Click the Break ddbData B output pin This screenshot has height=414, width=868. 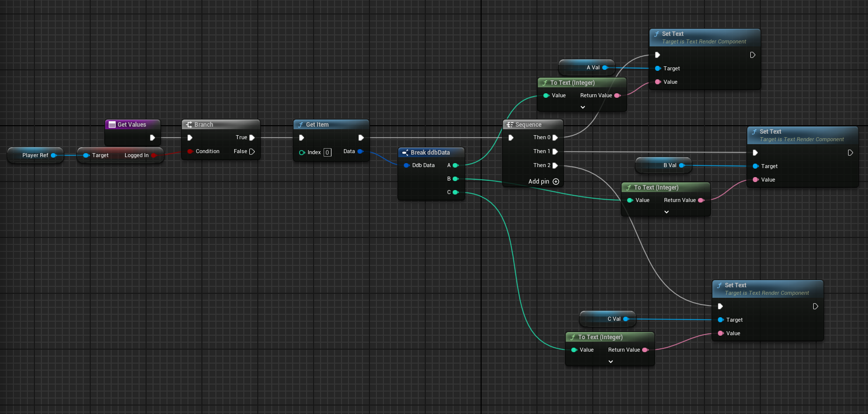click(455, 179)
